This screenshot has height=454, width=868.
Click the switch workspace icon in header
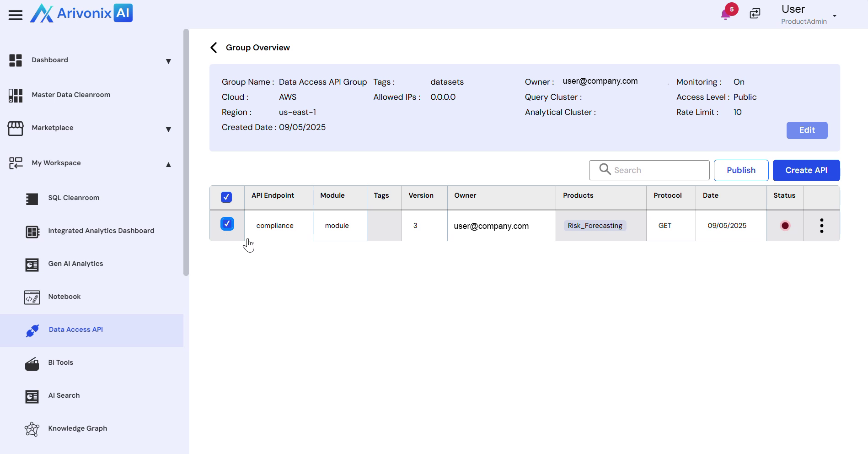tap(755, 14)
